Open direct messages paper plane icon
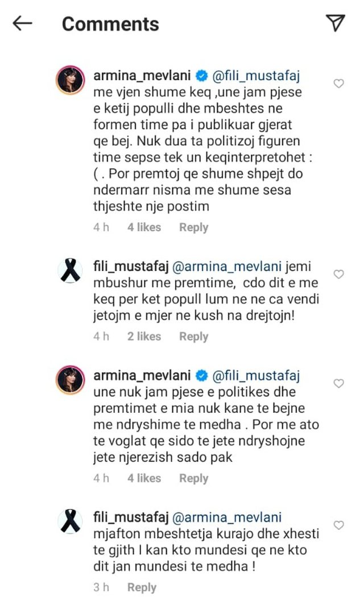Image resolution: width=364 pixels, height=616 pixels. pos(336,23)
